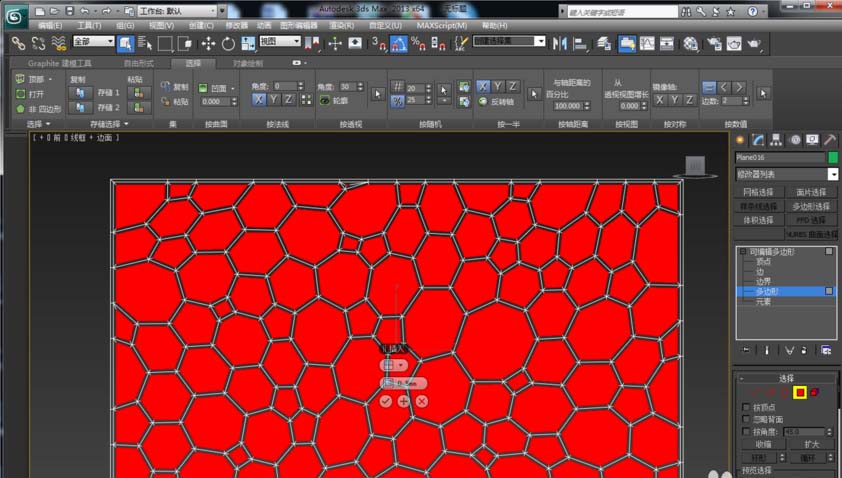Click the Mirror tool icon
Screen dimensions: 842x478
click(560, 44)
